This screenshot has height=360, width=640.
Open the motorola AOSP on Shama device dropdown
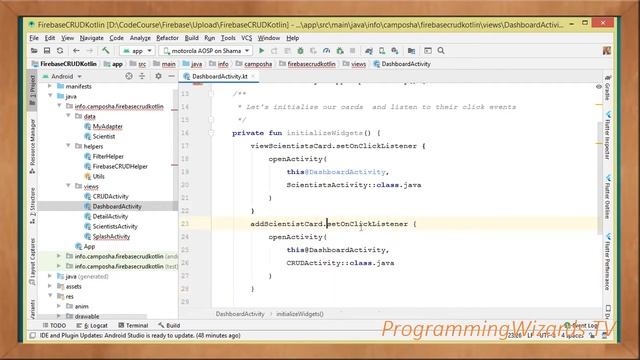pos(206,51)
